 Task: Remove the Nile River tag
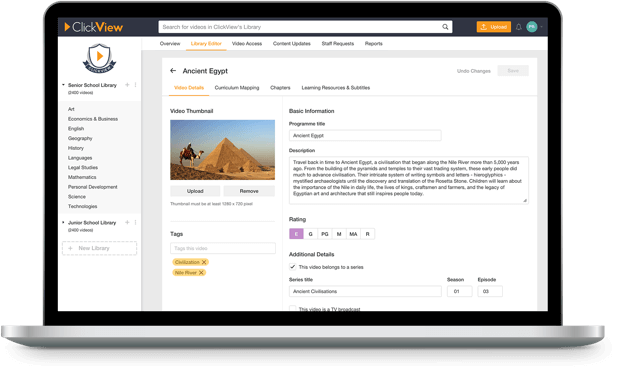click(x=201, y=272)
